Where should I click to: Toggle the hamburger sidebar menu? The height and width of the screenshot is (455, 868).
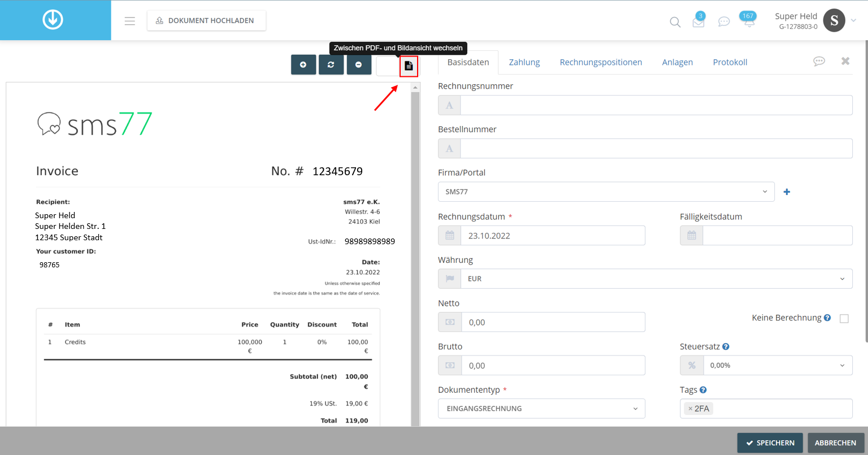130,21
